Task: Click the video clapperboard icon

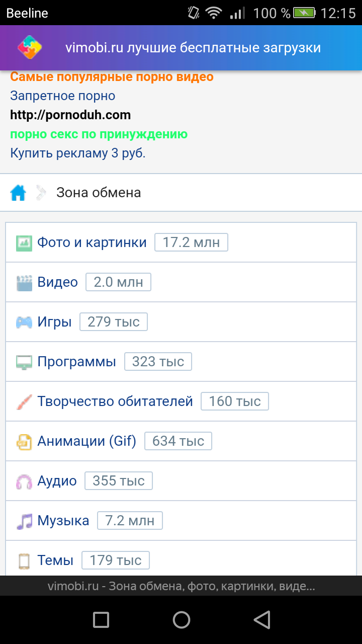Action: (x=24, y=283)
